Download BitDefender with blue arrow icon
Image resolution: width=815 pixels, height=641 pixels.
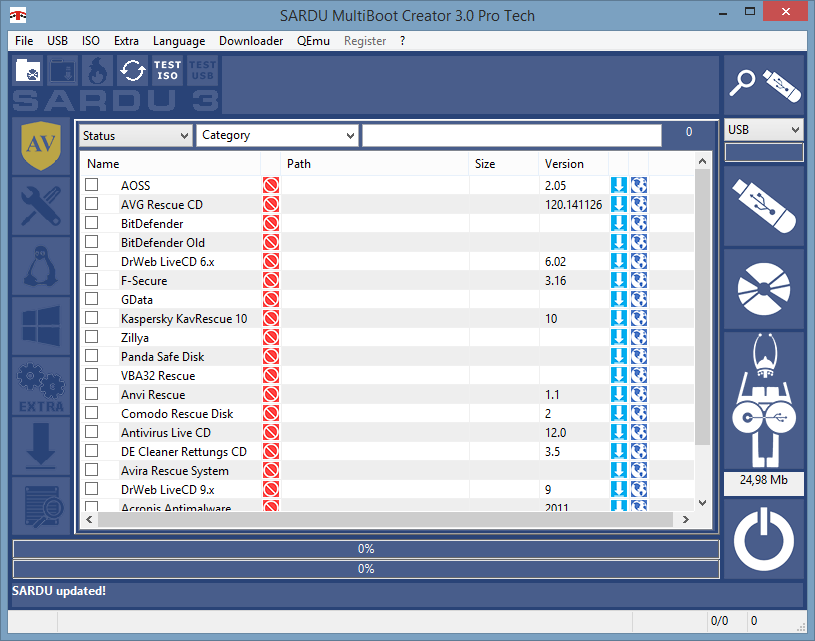[x=619, y=224]
